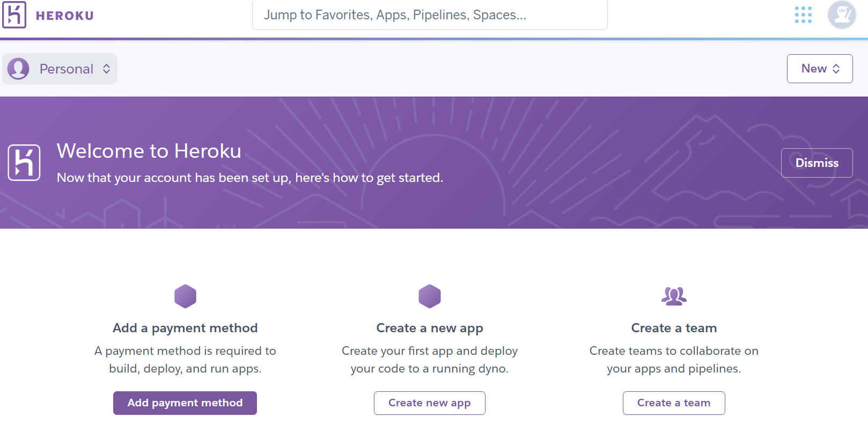Click the Create new app button
The image size is (868, 431).
click(430, 403)
